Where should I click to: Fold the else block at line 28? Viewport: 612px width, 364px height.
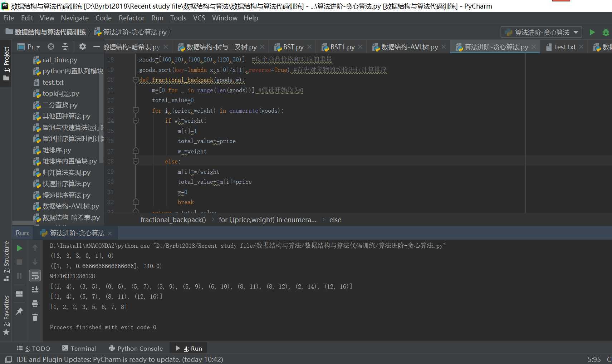coord(136,161)
